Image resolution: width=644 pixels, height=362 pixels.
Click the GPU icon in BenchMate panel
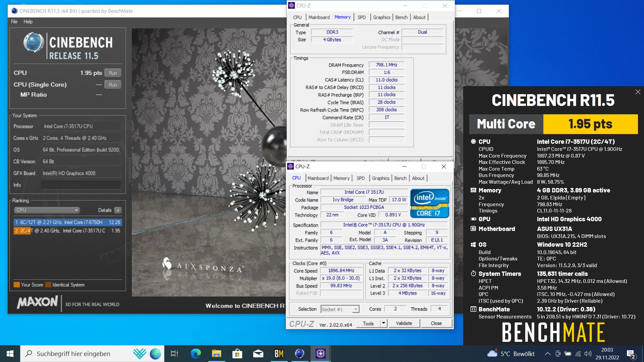pyautogui.click(x=473, y=219)
